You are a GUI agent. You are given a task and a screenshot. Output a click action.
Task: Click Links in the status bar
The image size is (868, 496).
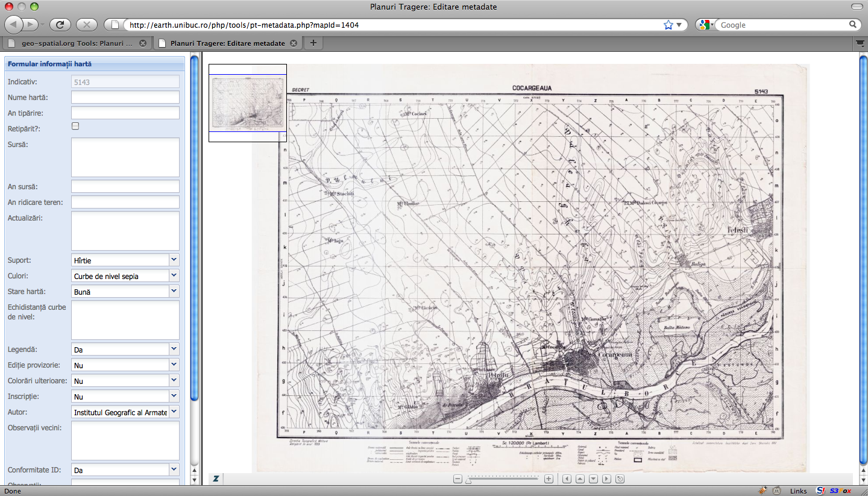tap(799, 491)
